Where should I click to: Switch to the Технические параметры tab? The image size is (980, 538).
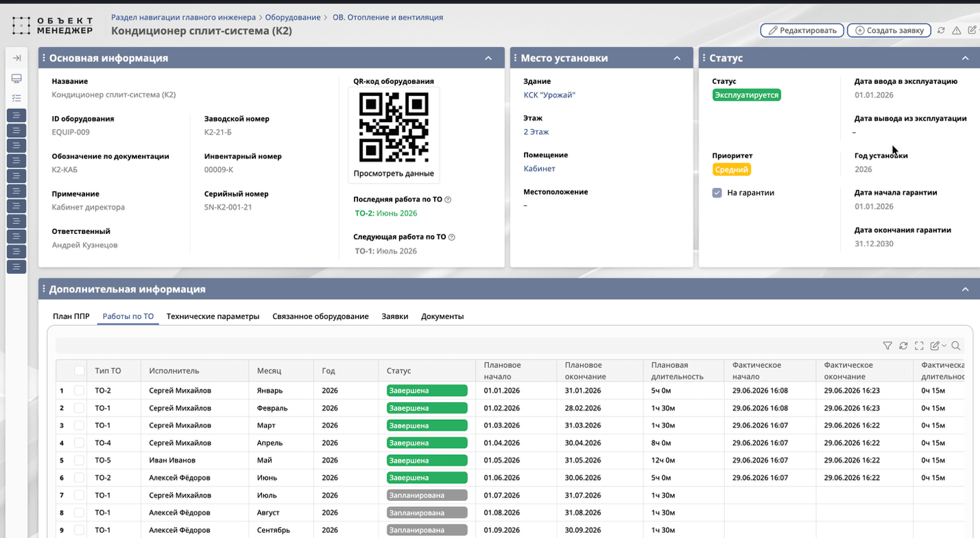coord(213,316)
